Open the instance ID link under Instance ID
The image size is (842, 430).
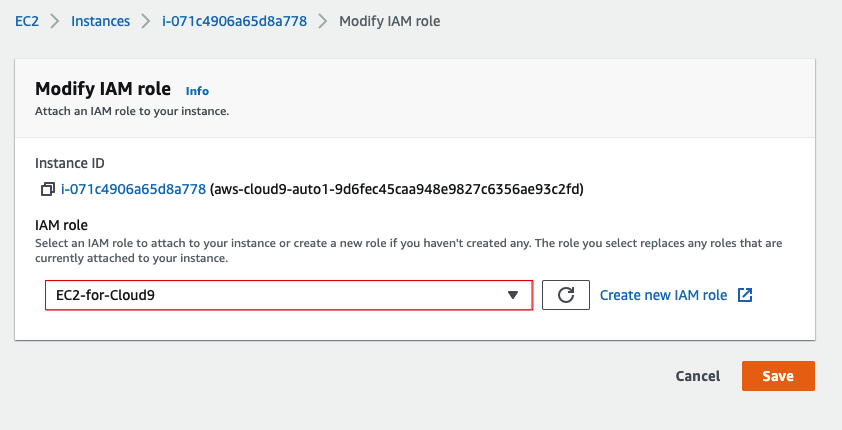tap(134, 189)
